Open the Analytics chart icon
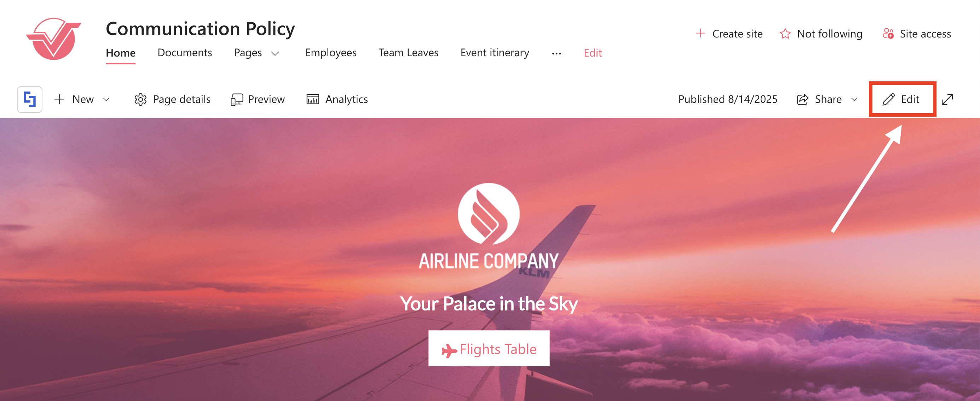 [313, 99]
